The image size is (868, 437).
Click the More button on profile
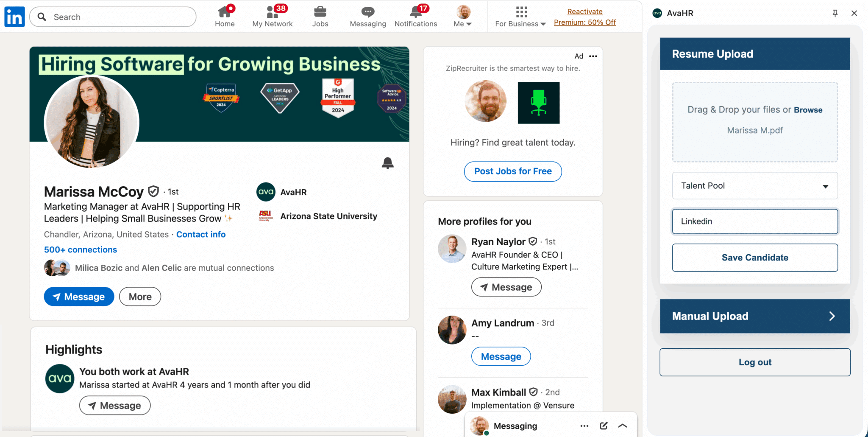click(140, 297)
